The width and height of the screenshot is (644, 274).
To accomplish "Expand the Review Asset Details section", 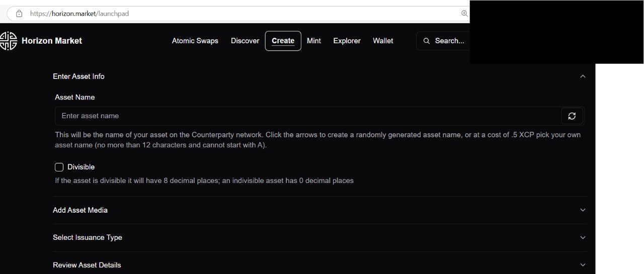I will click(583, 265).
